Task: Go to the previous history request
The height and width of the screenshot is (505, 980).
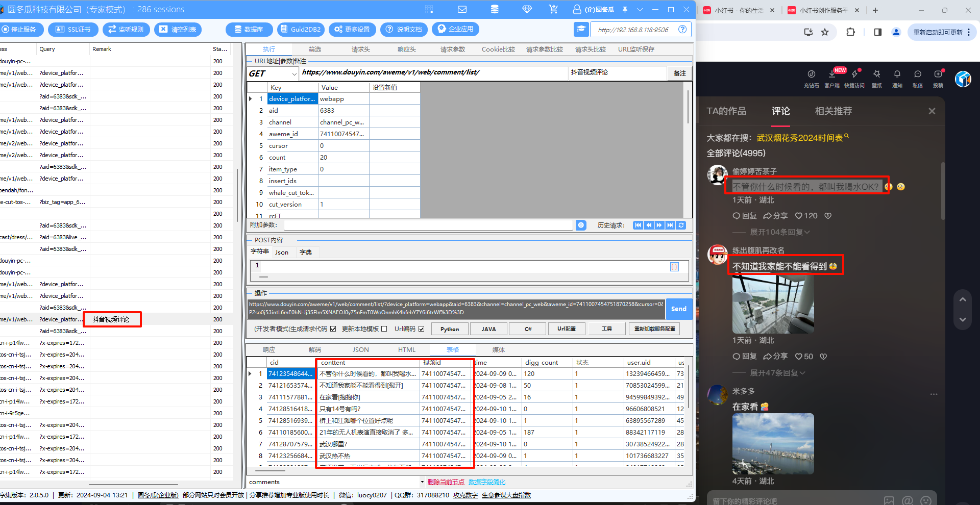Action: [x=649, y=225]
